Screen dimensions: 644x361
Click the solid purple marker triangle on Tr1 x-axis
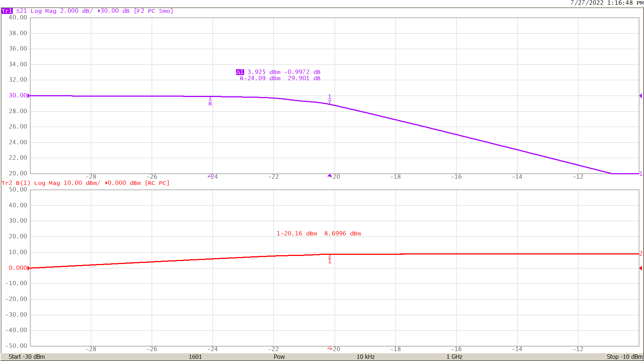pyautogui.click(x=330, y=176)
